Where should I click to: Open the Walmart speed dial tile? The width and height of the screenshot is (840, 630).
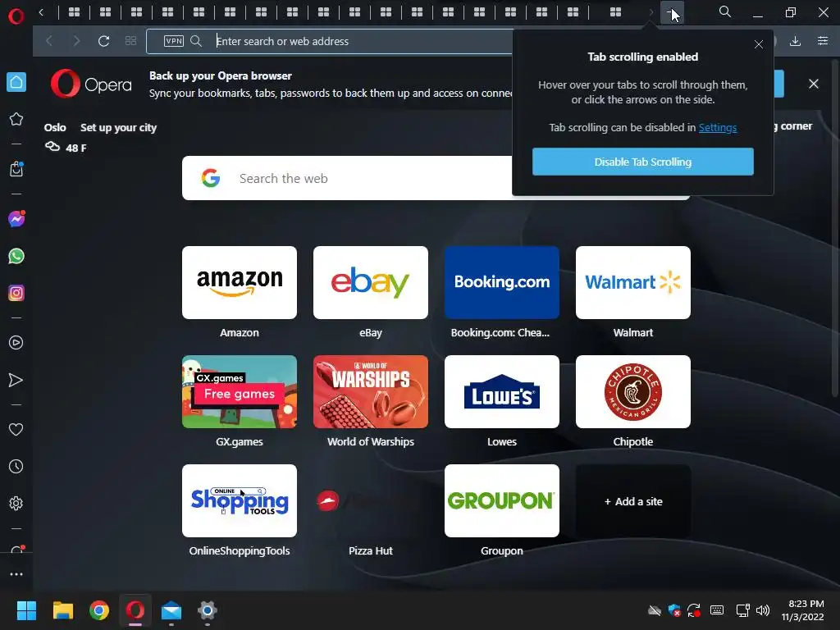633,282
